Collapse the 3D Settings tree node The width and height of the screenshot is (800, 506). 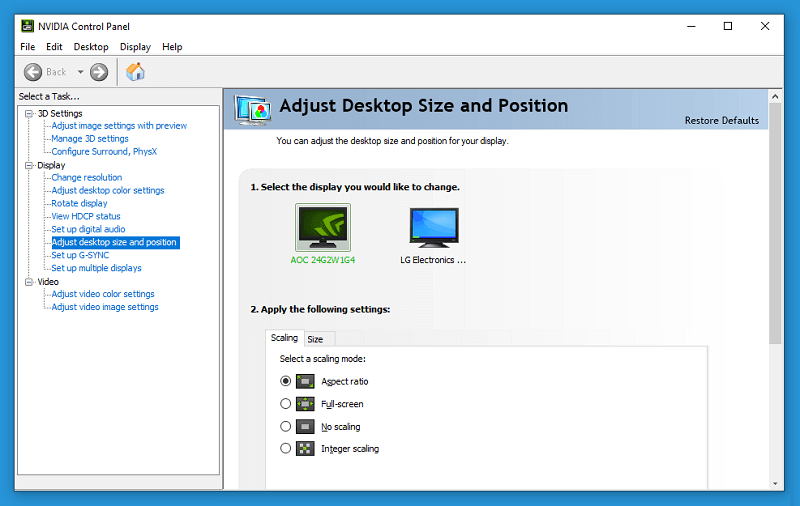29,113
